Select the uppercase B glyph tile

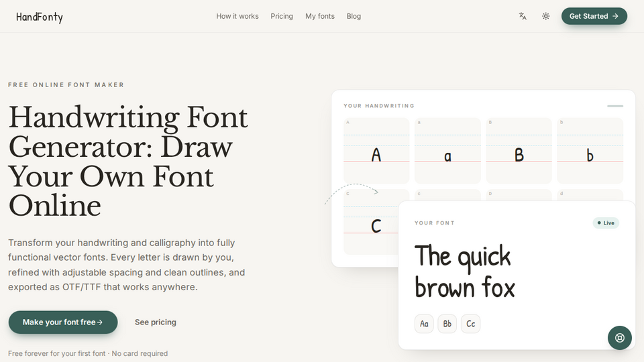(519, 151)
